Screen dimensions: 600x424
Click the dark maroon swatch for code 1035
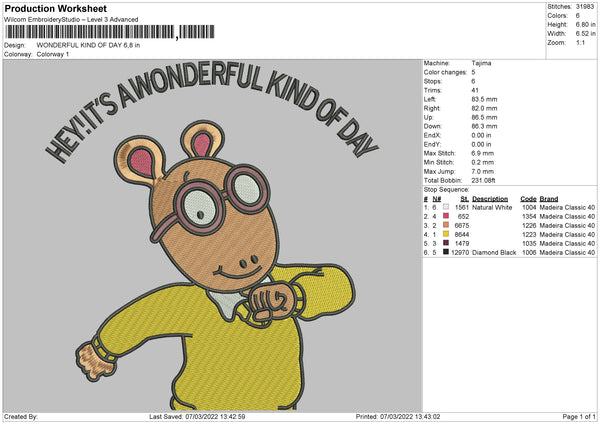click(x=446, y=243)
